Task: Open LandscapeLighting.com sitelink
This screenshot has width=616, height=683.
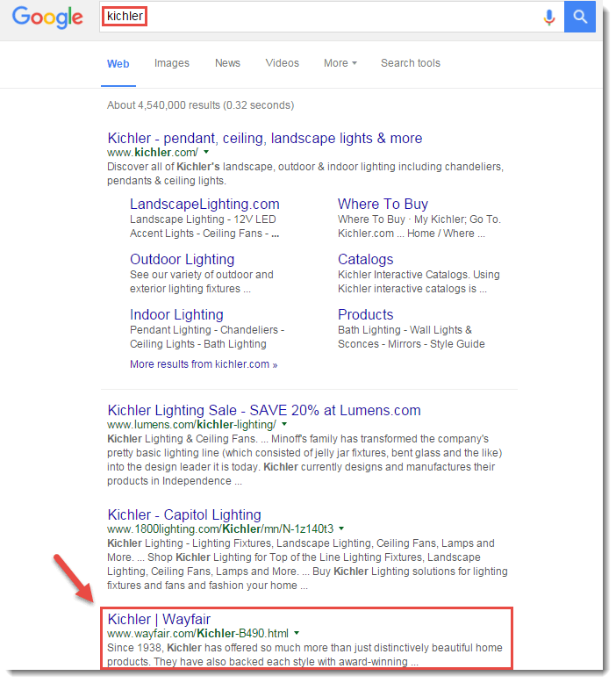Action: (x=204, y=204)
